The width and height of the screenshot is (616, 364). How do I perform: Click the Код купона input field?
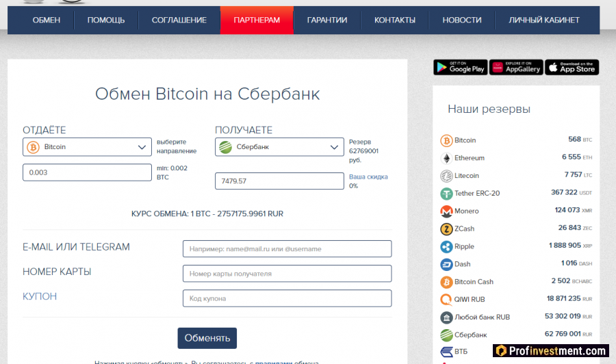point(287,298)
